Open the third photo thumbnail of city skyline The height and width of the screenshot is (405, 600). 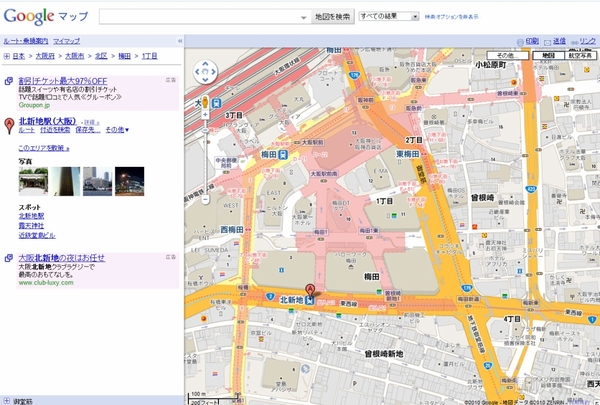[x=98, y=181]
